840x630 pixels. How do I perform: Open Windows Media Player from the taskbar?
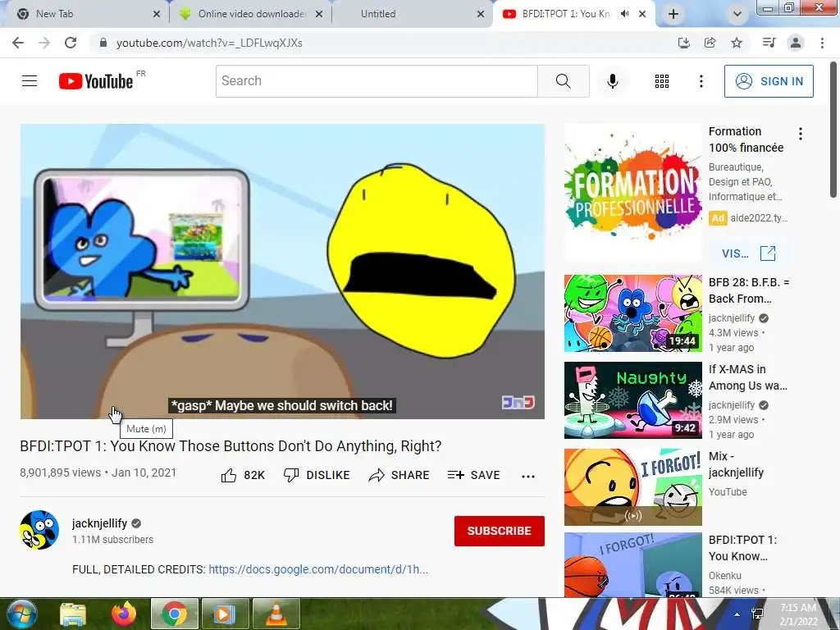click(x=225, y=614)
